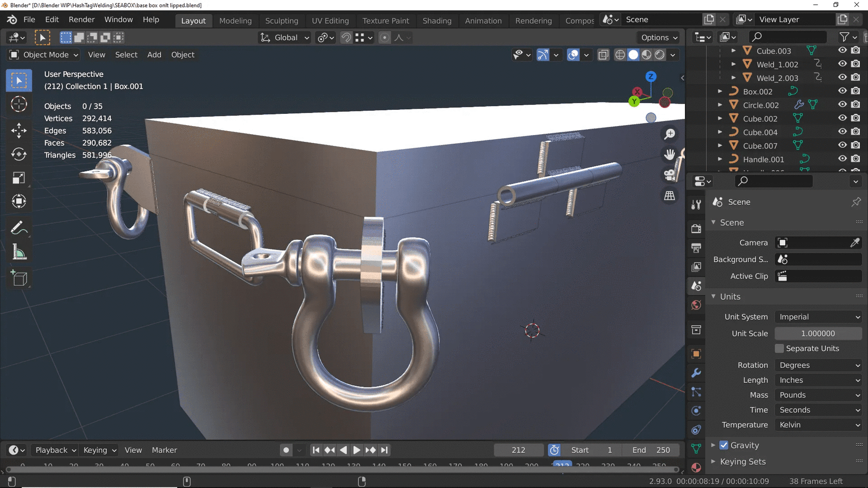Open the Material properties tab
Image resolution: width=868 pixels, height=488 pixels.
tap(696, 467)
